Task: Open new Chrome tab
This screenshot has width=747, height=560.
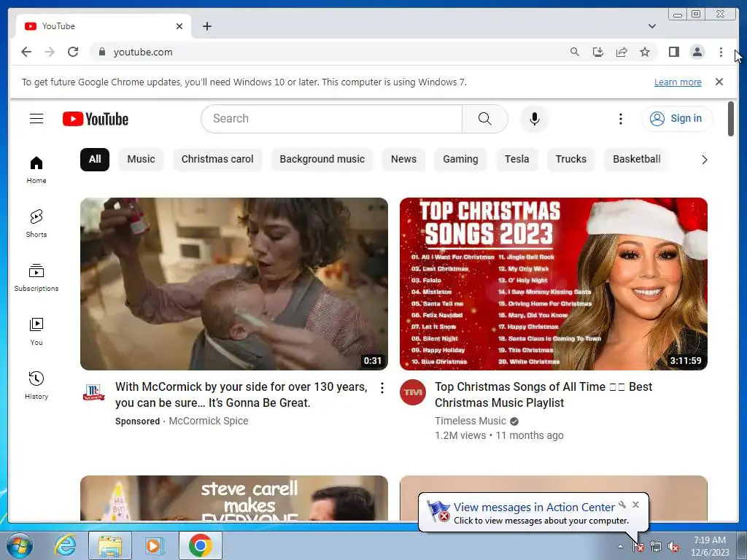Action: [x=206, y=26]
